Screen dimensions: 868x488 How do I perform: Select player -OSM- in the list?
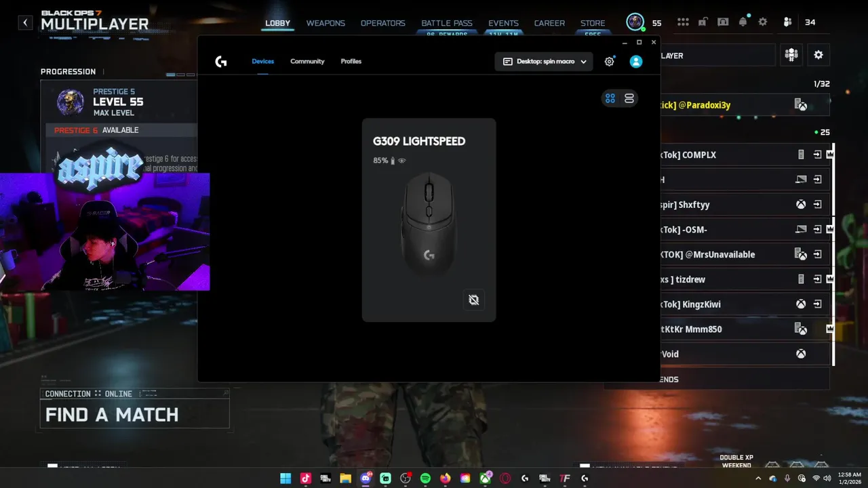(745, 230)
